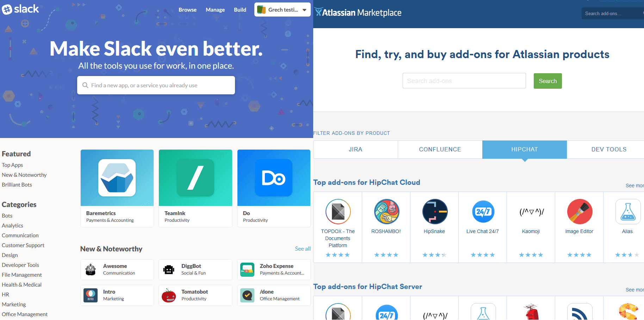
Task: Open the New & Noteworthy sidebar link
Action: tap(24, 175)
